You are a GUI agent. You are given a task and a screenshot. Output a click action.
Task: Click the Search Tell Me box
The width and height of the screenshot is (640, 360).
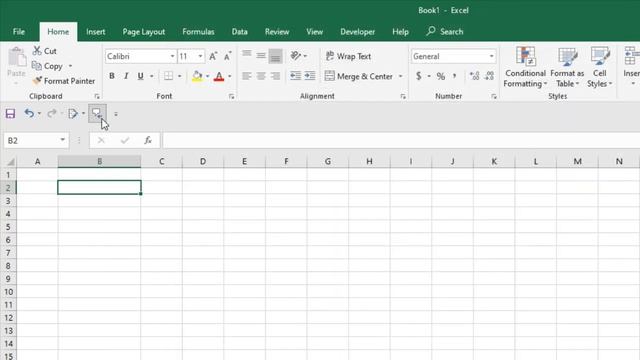coord(445,31)
